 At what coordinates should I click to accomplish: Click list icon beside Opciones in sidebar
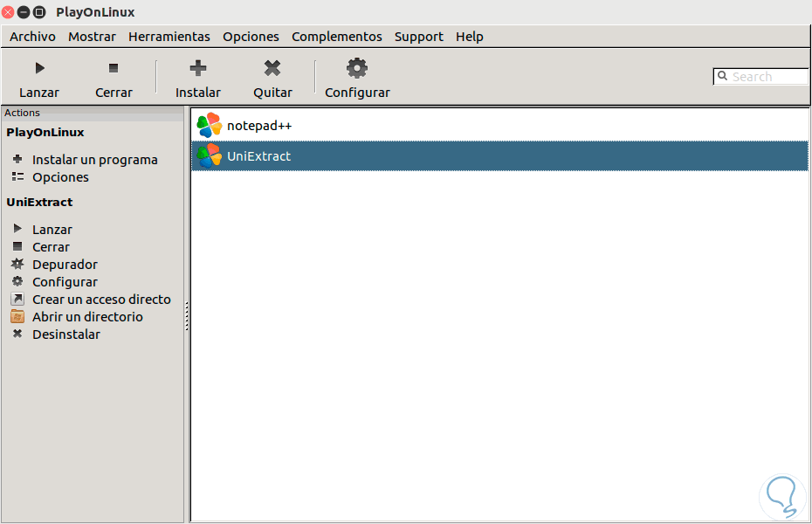click(x=17, y=176)
